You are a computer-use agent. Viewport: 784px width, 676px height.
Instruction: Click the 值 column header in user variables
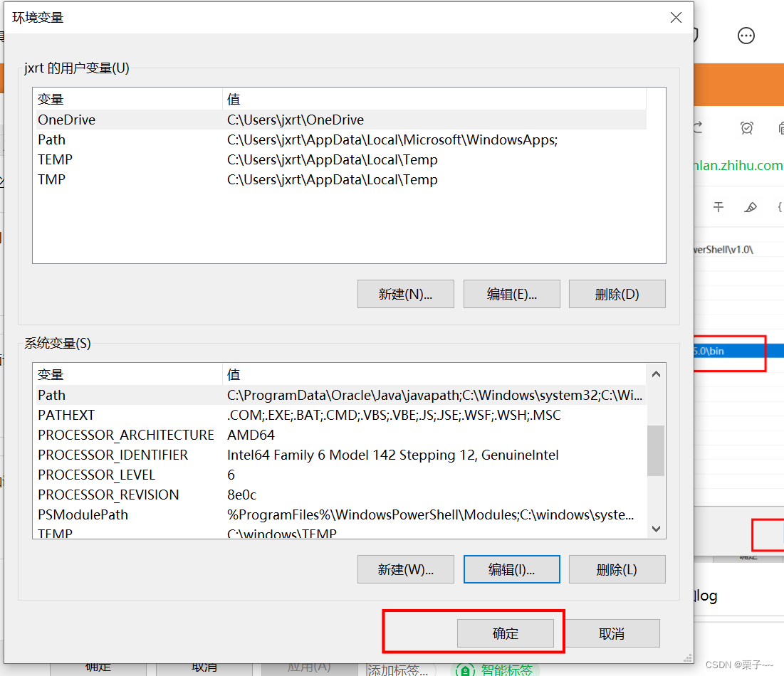pos(434,99)
